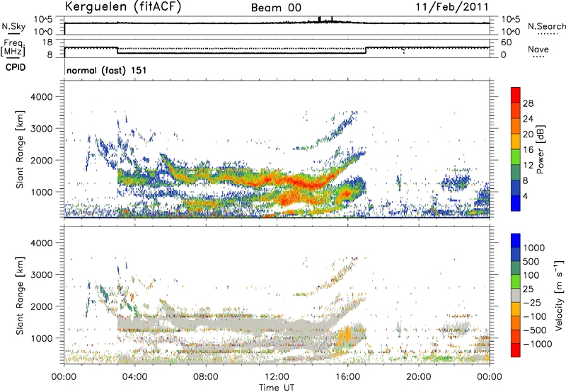The image size is (566, 392).
Task: Select the "N.Sky" axis label
Action: 13,26
